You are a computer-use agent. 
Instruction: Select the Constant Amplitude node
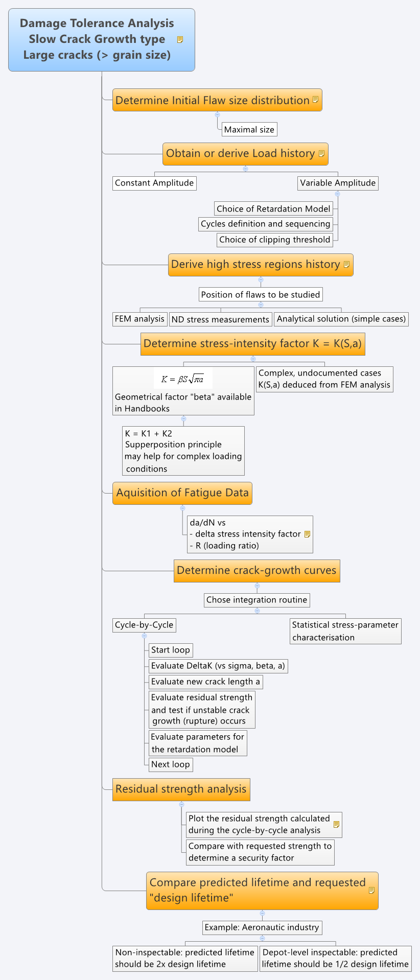154,183
